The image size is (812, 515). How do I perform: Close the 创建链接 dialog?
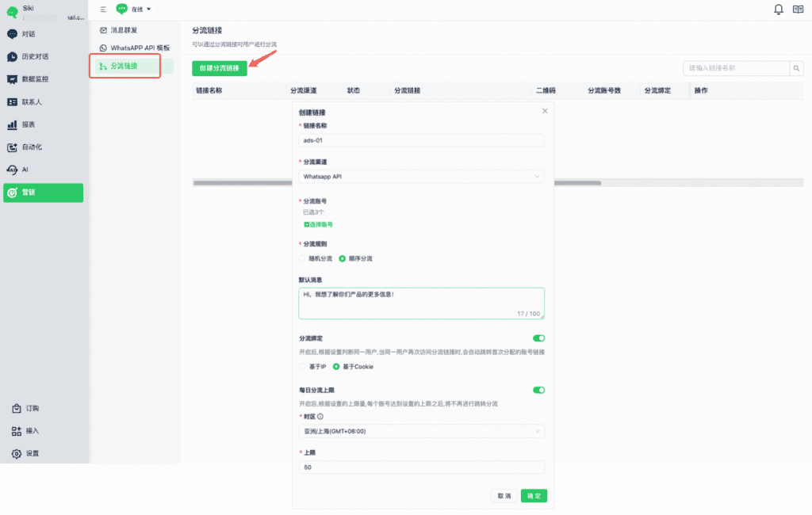point(545,112)
